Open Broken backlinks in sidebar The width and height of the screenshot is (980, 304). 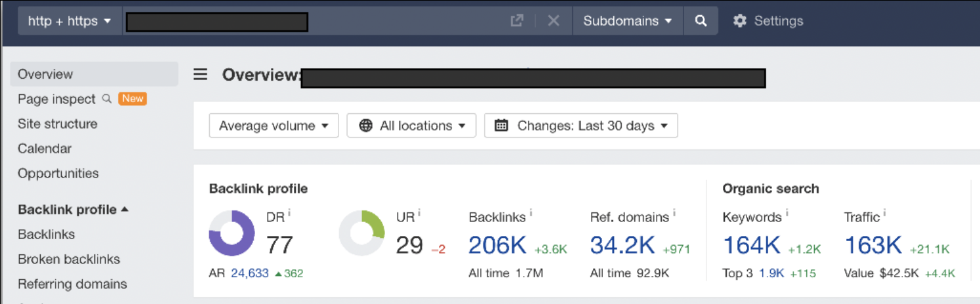[x=69, y=259]
